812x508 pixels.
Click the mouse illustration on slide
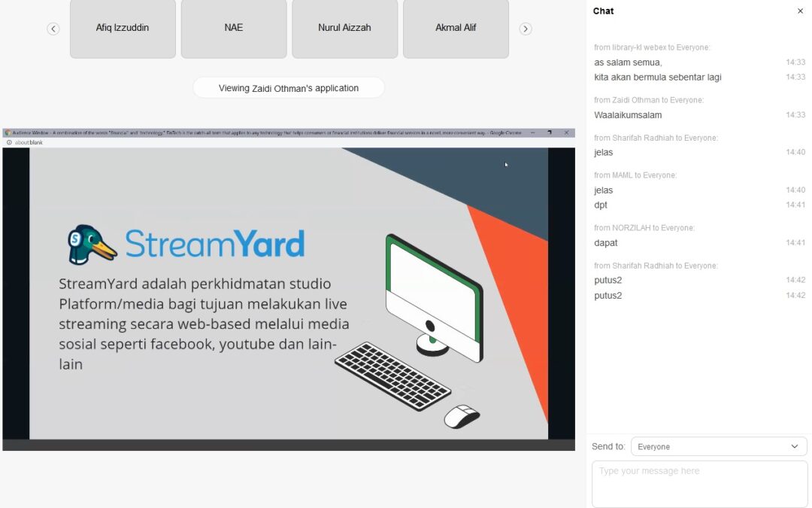(x=462, y=416)
